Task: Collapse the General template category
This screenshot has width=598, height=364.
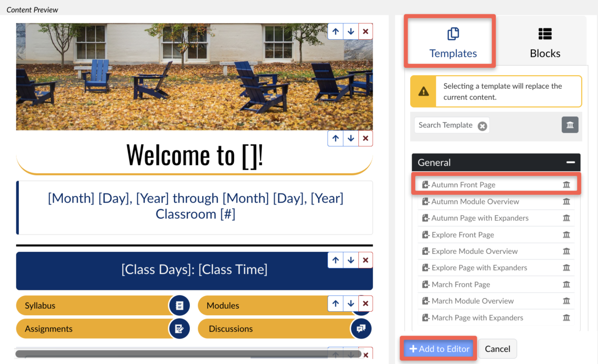Action: pos(571,163)
